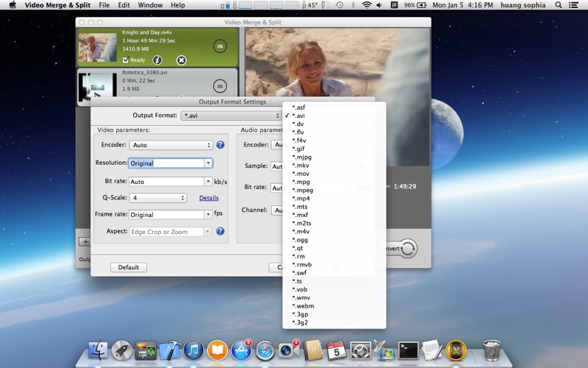588x368 pixels.
Task: Open Finder in the Dock
Action: [98, 350]
